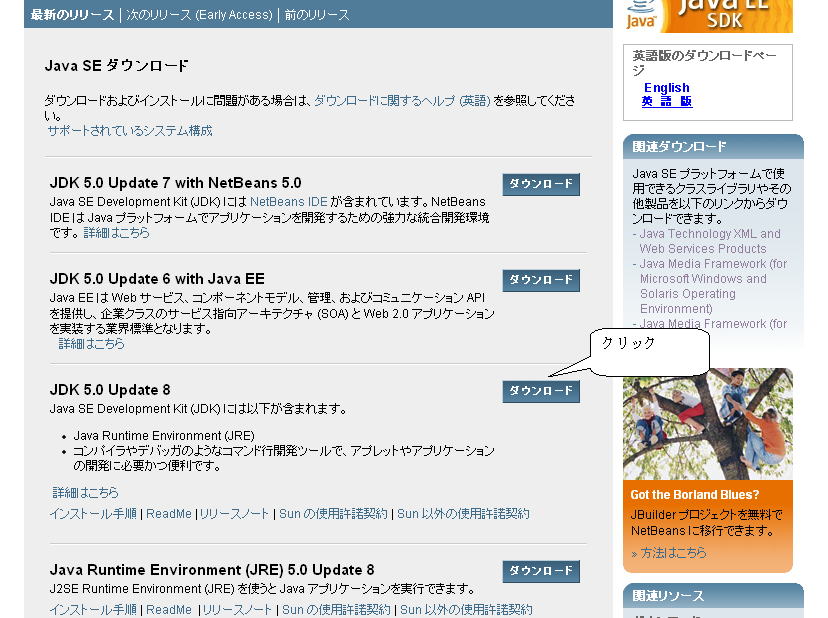Download JDK 5.0 Update 7 with NetBeans 5.0
The image size is (828, 618).
pos(541,184)
